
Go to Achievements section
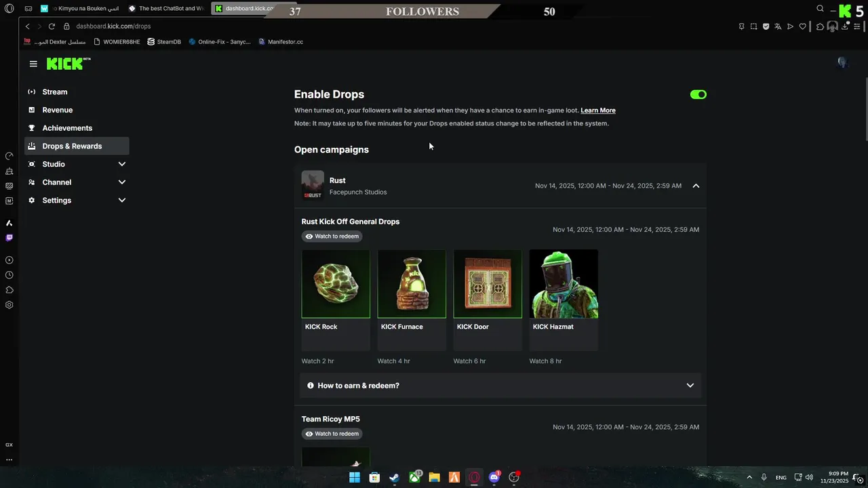[67, 128]
